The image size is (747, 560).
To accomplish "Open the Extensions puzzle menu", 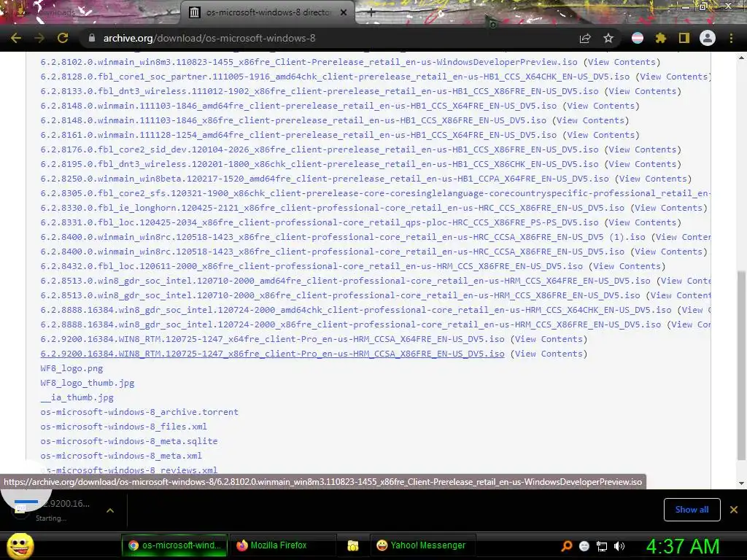I will 660,38.
